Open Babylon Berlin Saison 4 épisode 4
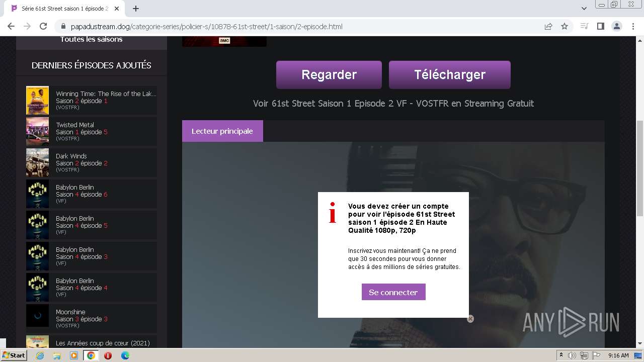Image resolution: width=644 pixels, height=362 pixels. pos(82,288)
